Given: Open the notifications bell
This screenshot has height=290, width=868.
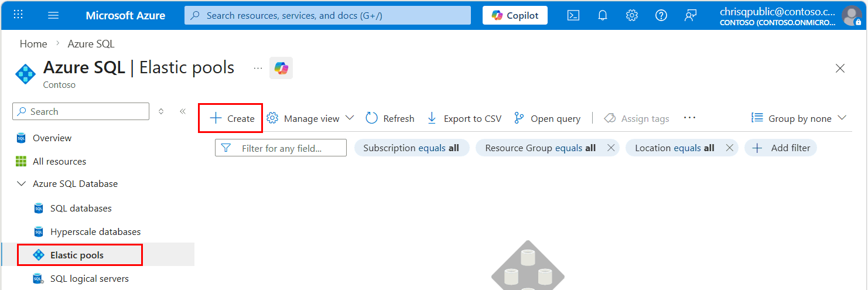Looking at the screenshot, I should (x=602, y=16).
